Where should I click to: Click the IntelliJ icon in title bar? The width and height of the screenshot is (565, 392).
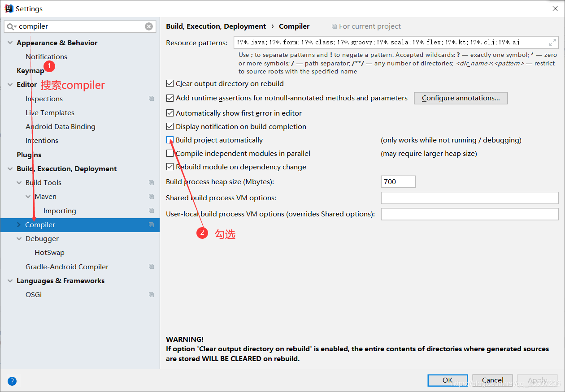click(x=9, y=9)
